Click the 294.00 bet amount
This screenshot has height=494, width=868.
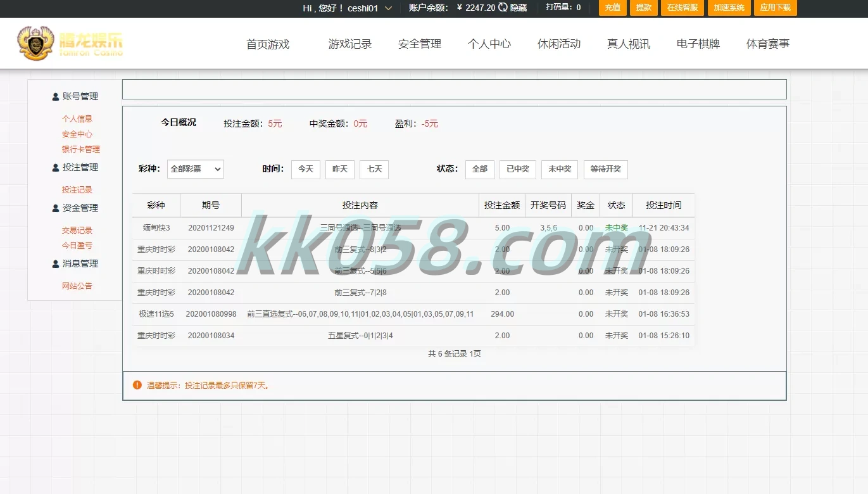point(502,314)
